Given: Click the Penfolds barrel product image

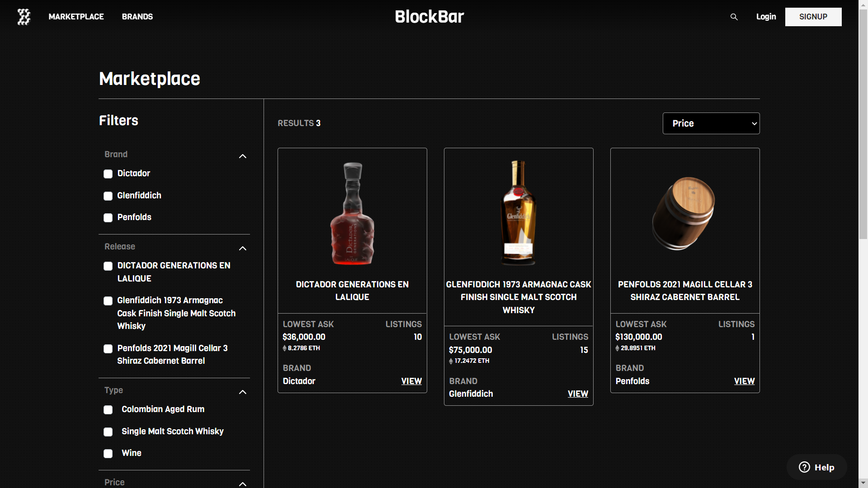Looking at the screenshot, I should click(x=684, y=213).
